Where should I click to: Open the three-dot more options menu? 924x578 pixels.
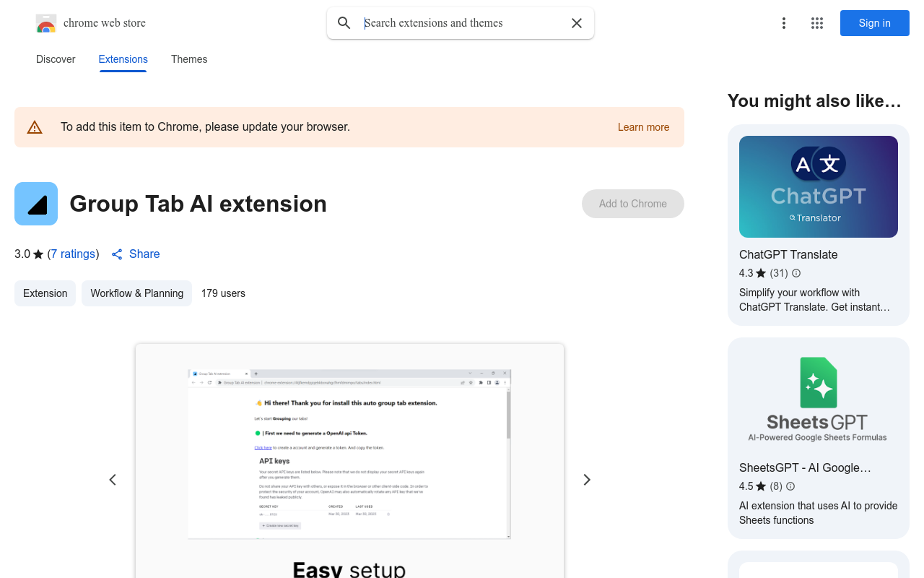pyautogui.click(x=784, y=23)
